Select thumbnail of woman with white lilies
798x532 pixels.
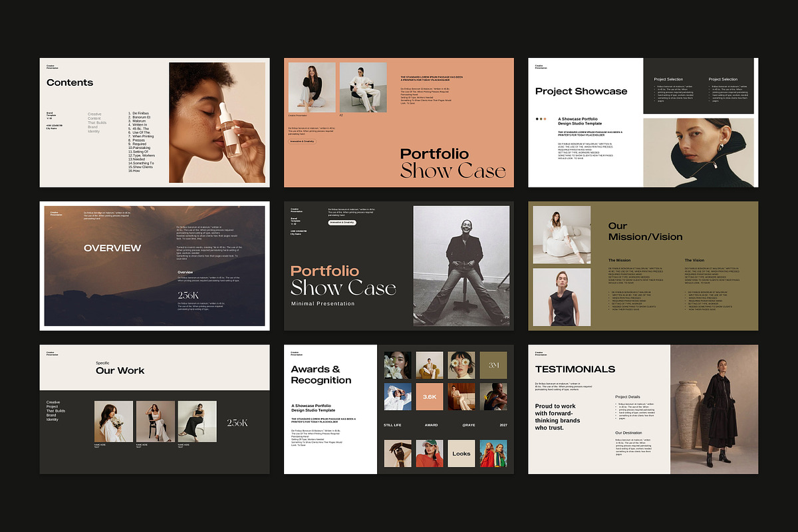point(397,365)
